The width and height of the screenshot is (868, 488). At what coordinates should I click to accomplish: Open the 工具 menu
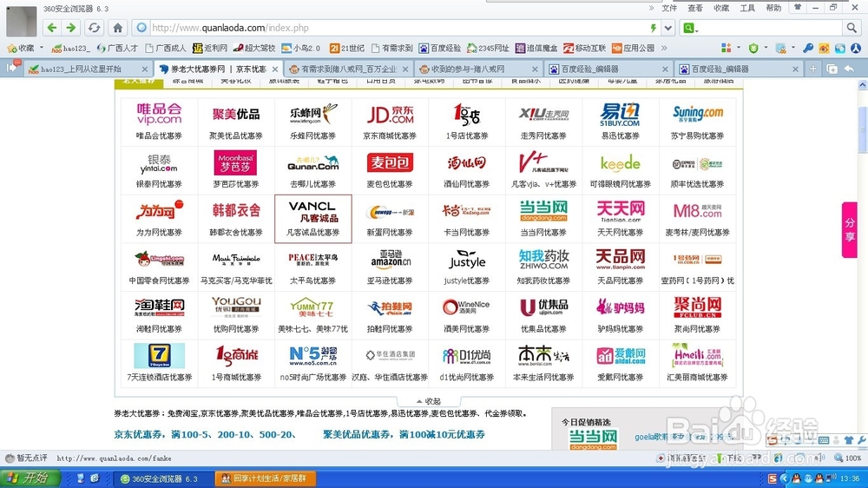pyautogui.click(x=747, y=8)
